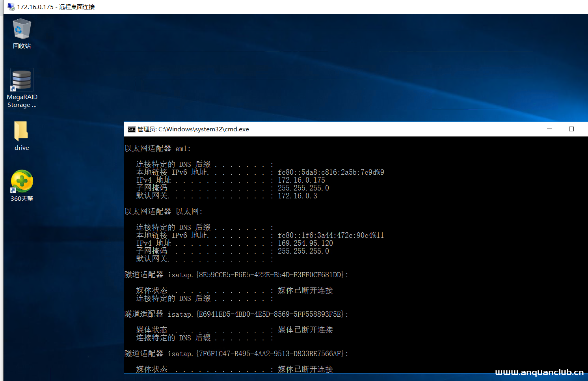Click the www.anquanclub.cn watermark text
The width and height of the screenshot is (588, 381).
[539, 372]
